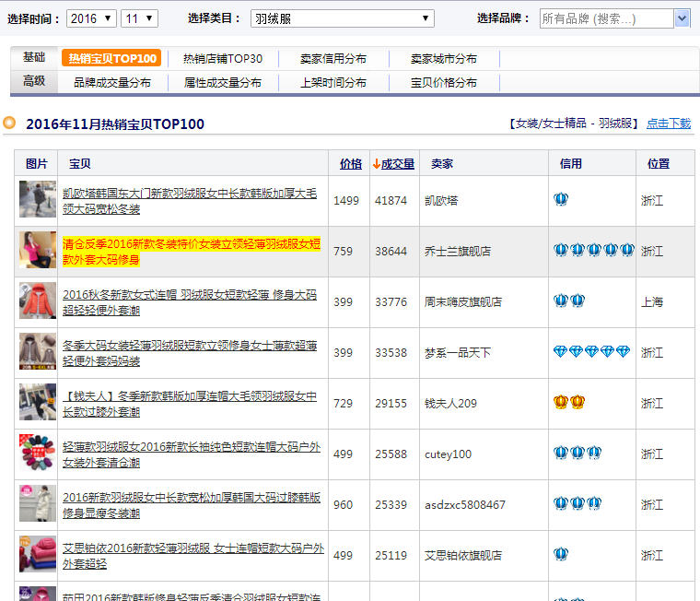Sort table by 价格 column header
Viewport: 700px width, 601px height.
point(350,164)
